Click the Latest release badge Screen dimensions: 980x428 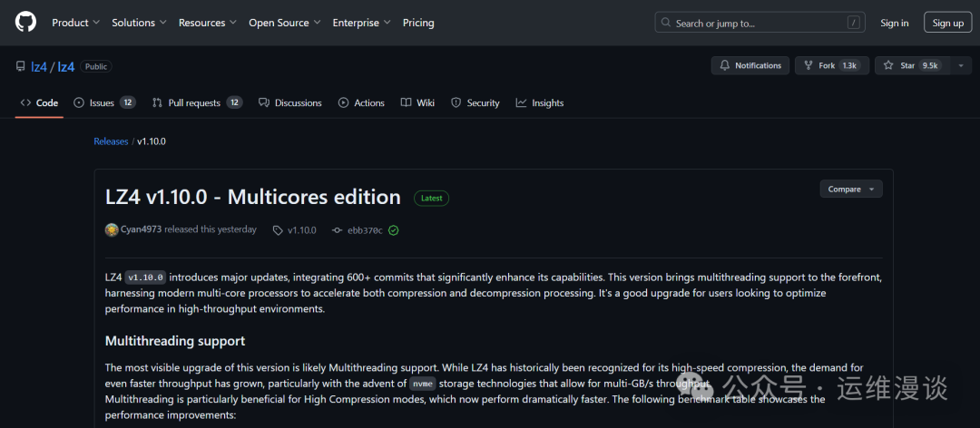(x=431, y=198)
